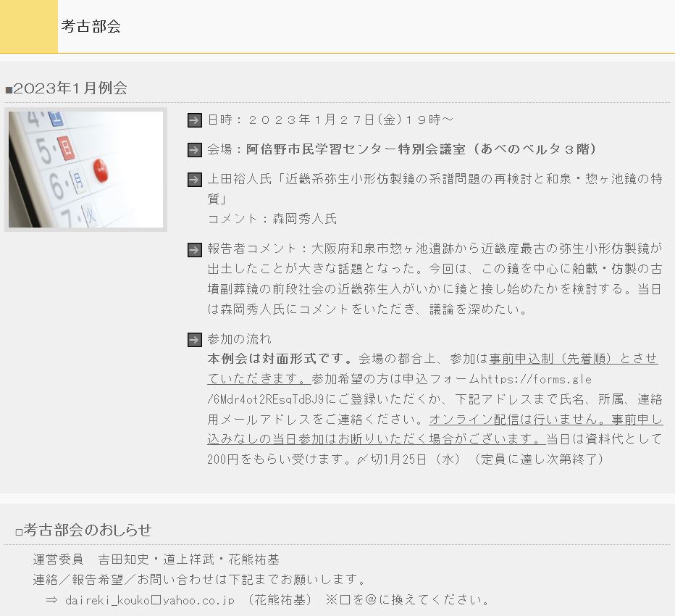The image size is (675, 616).
Task: Click the presentation title 近畿系弥生小形仿製鏡の系譜問題
Action: pyautogui.click(x=382, y=179)
